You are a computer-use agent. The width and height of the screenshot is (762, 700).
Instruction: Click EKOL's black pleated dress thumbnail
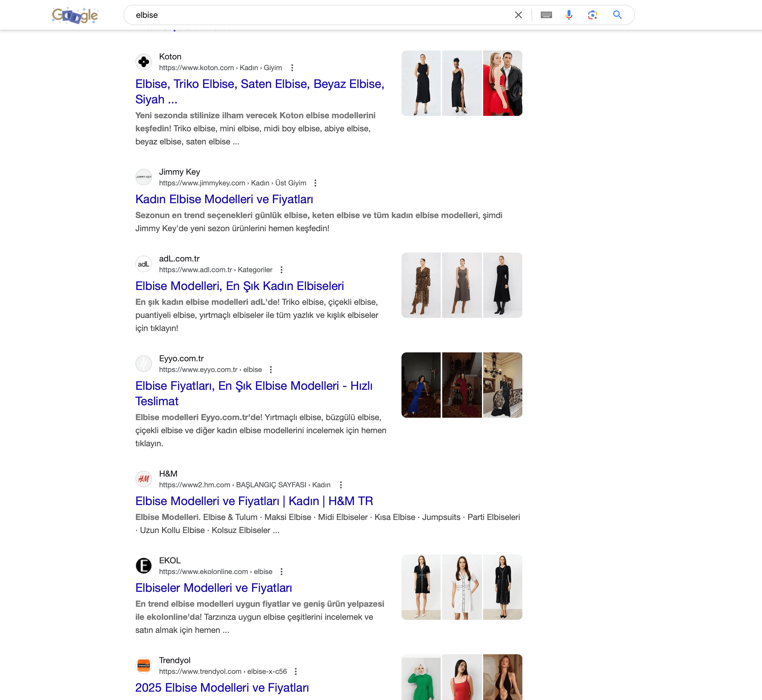coord(503,587)
